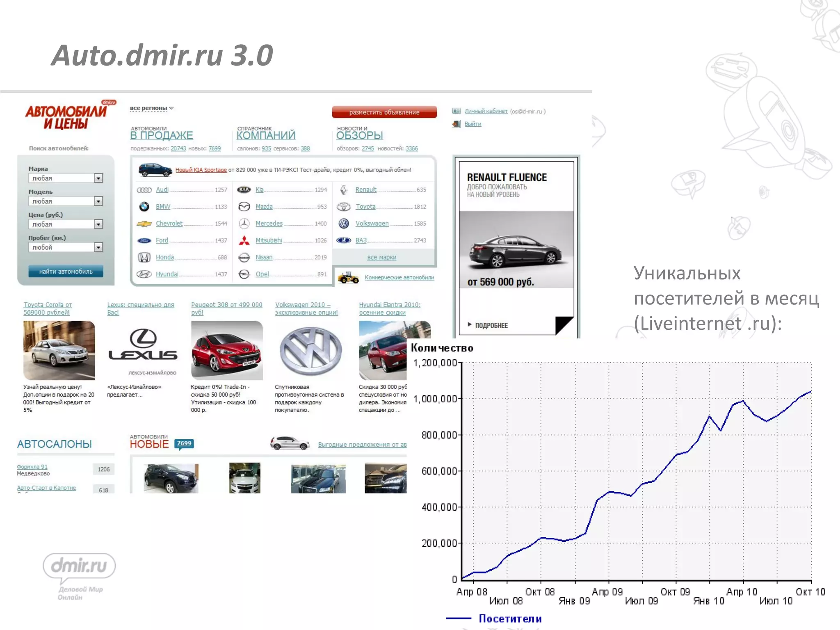
Task: Click the Opel logo icon
Action: tap(244, 274)
